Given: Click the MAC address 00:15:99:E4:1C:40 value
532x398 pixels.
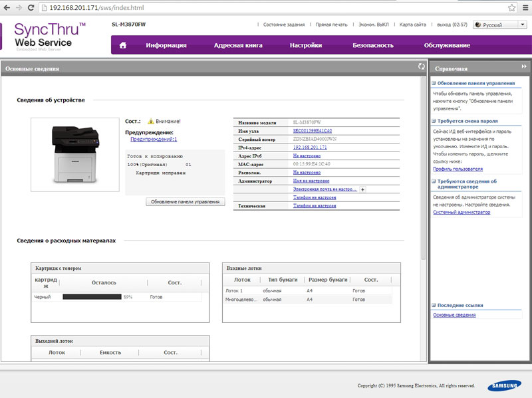Looking at the screenshot, I should tap(311, 164).
